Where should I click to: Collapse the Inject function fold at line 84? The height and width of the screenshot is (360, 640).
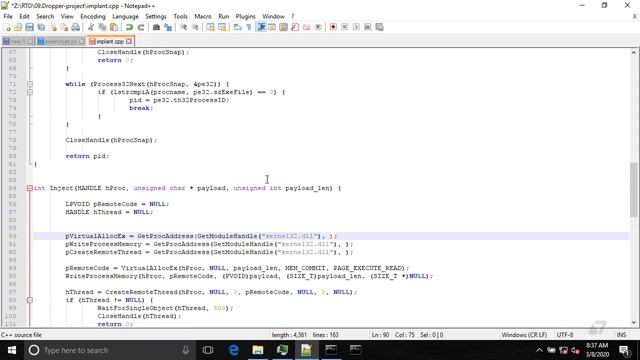30,188
